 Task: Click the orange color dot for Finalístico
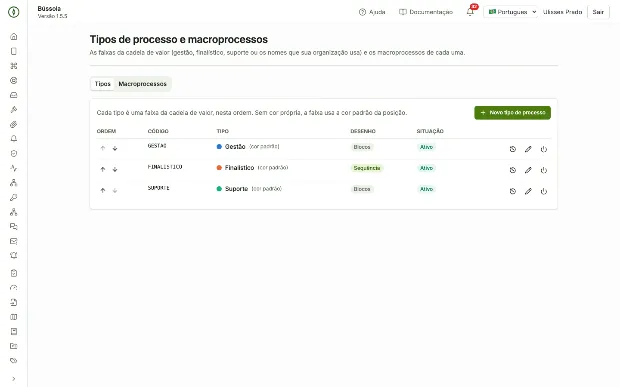tap(219, 168)
